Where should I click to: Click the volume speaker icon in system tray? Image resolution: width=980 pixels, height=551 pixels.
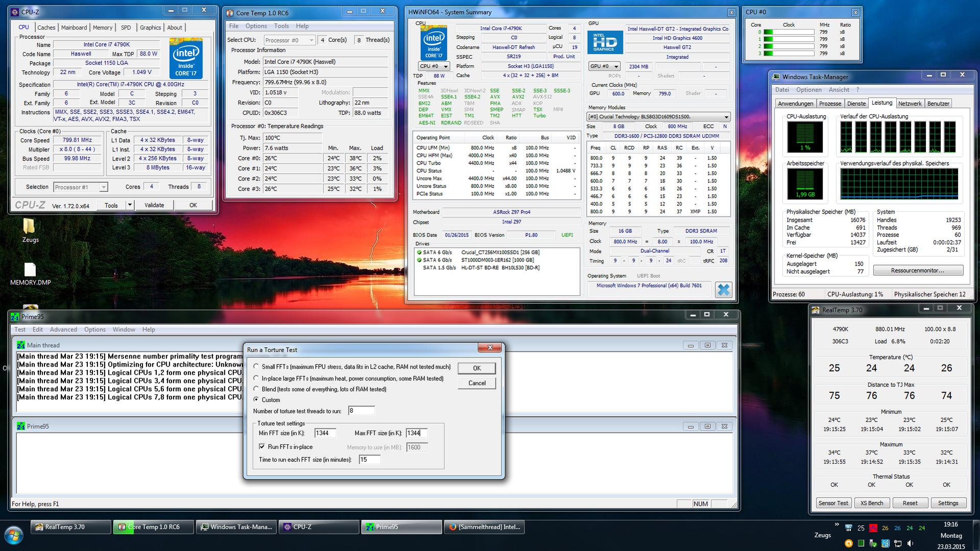coord(910,543)
